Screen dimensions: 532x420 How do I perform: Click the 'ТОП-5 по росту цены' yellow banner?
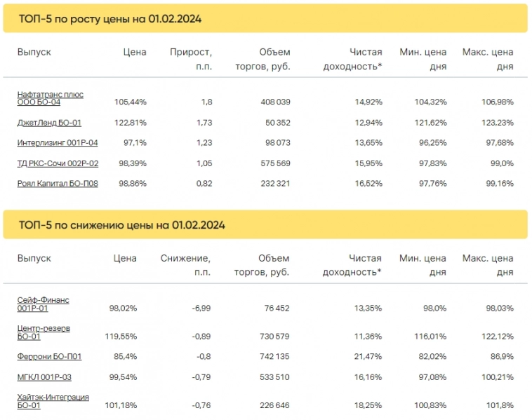point(265,19)
